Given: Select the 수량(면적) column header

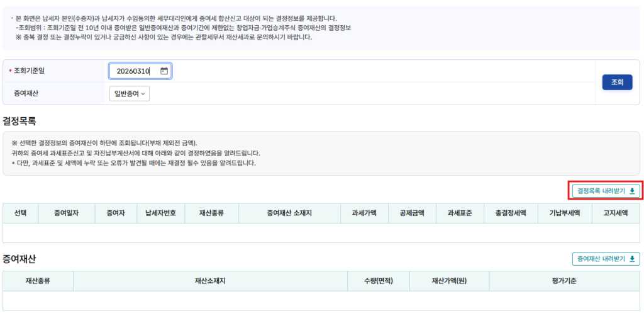Looking at the screenshot, I should pos(378,281).
